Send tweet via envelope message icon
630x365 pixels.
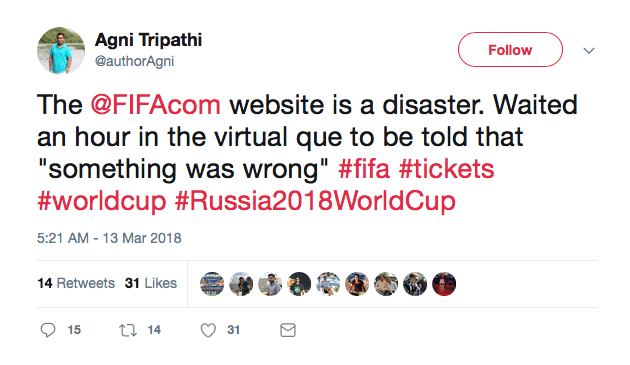pos(288,330)
